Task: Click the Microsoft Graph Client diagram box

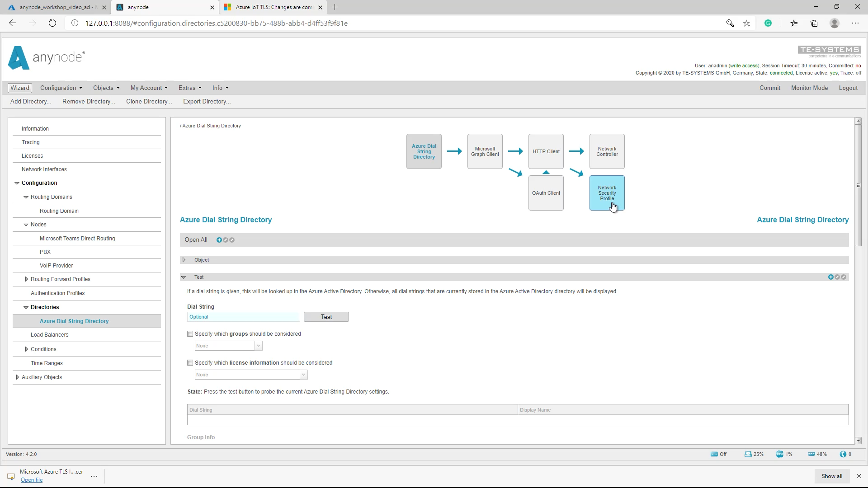Action: [485, 151]
